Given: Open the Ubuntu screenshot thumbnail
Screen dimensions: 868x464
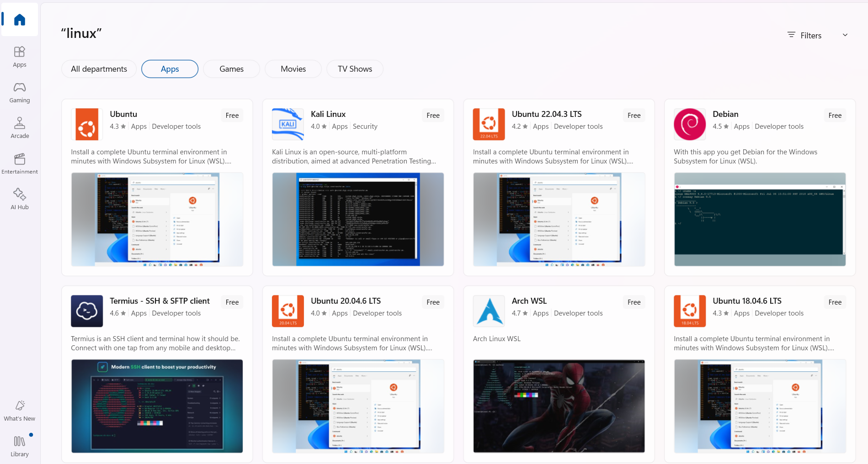Looking at the screenshot, I should click(157, 220).
